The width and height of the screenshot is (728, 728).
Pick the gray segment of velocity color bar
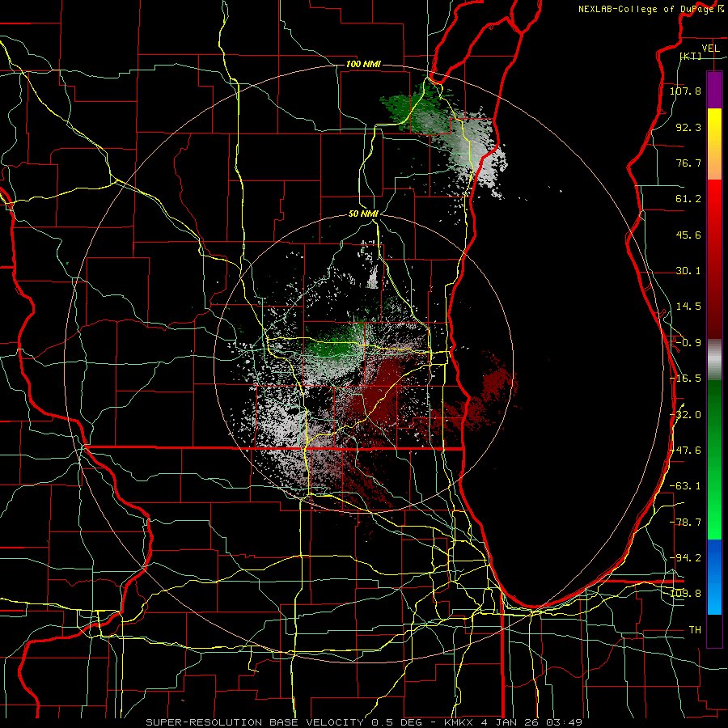714,359
